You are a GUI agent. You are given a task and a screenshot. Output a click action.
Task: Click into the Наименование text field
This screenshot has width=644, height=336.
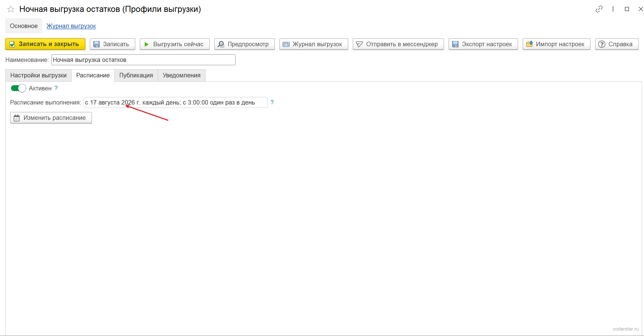143,60
